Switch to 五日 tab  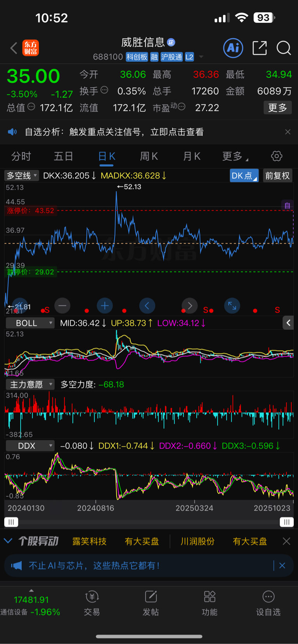tap(63, 156)
